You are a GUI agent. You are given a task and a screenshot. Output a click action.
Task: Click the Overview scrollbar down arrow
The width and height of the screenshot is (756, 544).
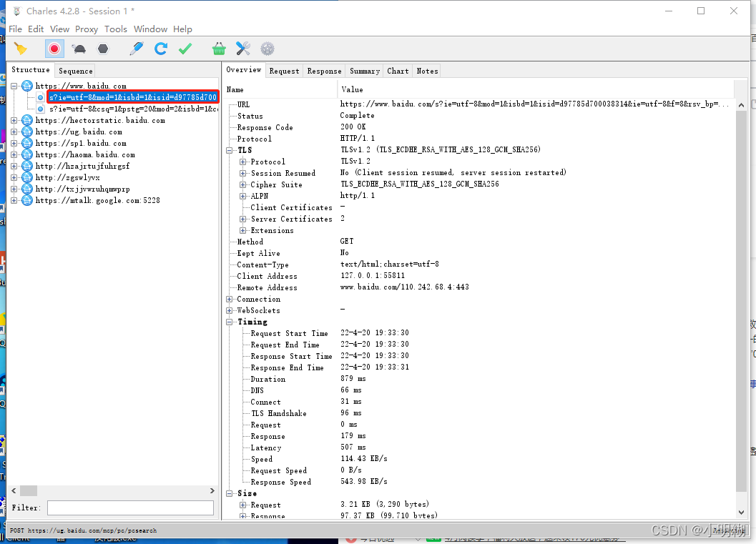pyautogui.click(x=741, y=513)
